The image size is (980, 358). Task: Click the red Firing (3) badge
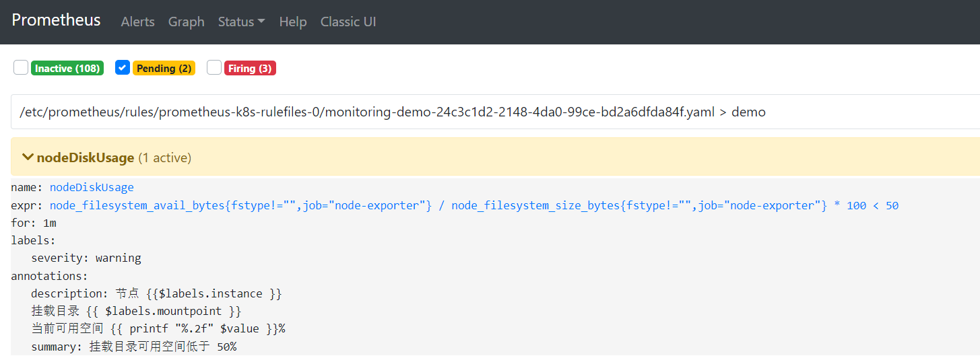tap(250, 69)
